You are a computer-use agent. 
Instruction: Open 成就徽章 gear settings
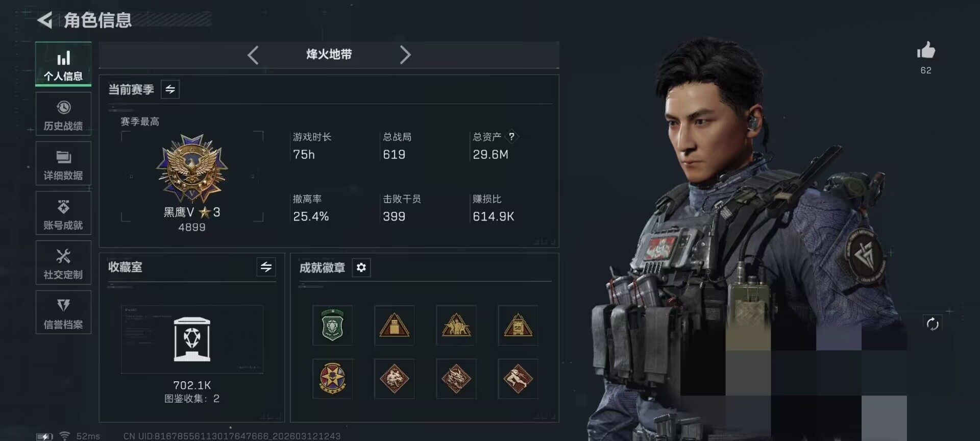tap(361, 267)
